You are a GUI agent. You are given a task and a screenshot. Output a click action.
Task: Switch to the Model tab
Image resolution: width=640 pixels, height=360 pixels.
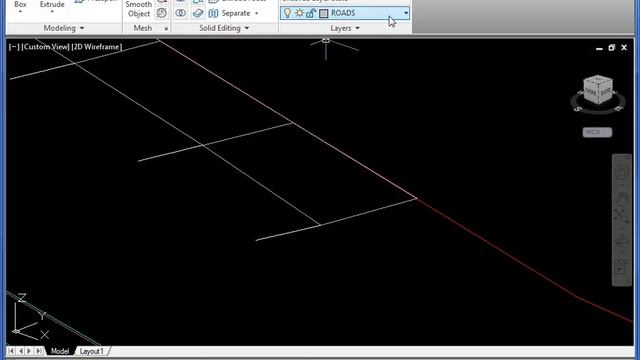point(60,351)
